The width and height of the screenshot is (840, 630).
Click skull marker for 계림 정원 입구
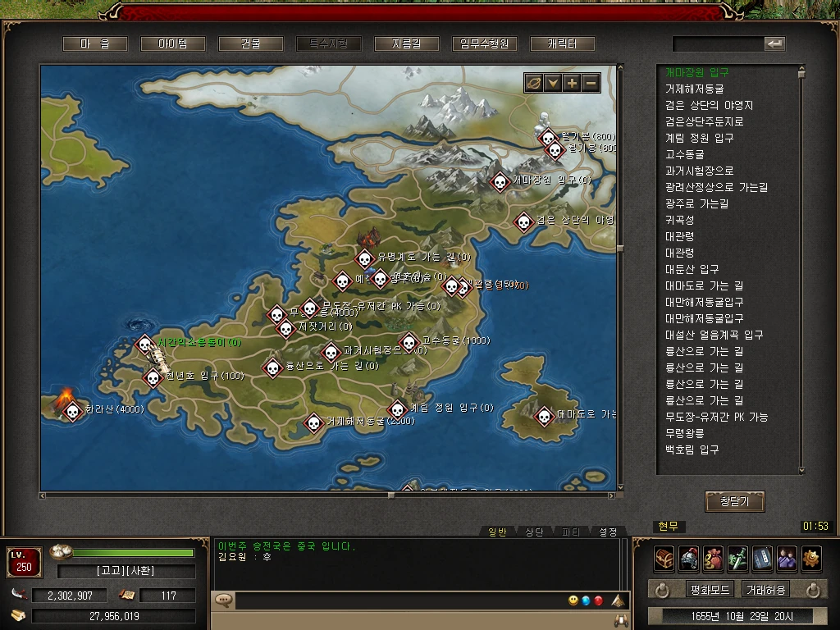coord(398,410)
